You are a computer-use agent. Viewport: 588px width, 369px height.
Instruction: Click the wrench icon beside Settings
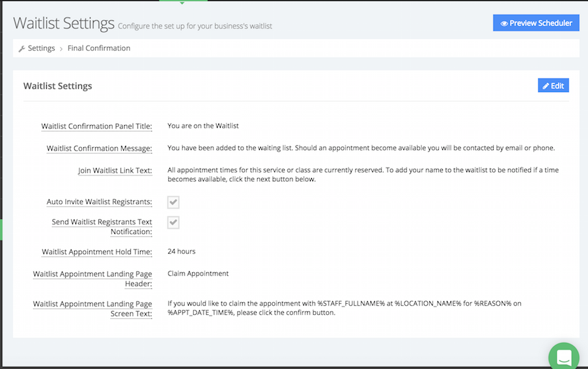point(21,49)
